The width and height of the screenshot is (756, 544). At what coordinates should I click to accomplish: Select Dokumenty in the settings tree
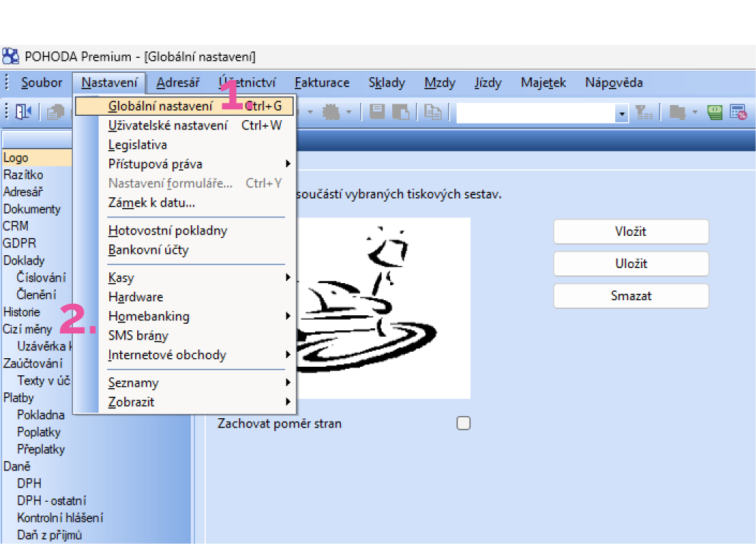(x=32, y=209)
